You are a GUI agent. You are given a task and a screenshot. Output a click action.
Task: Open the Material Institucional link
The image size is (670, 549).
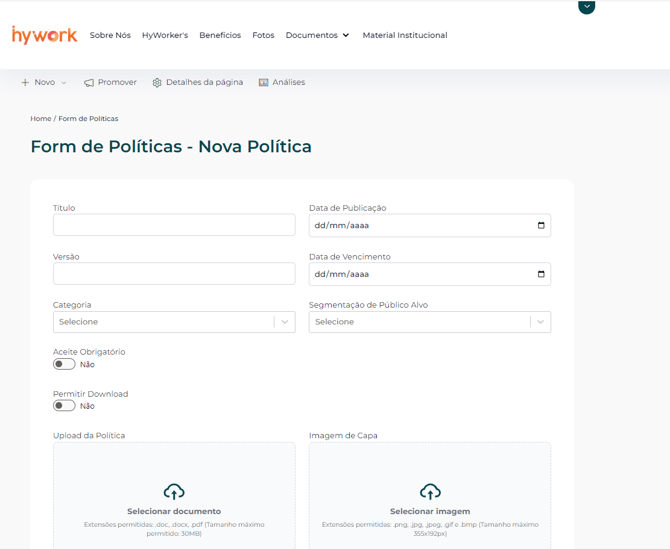[405, 35]
